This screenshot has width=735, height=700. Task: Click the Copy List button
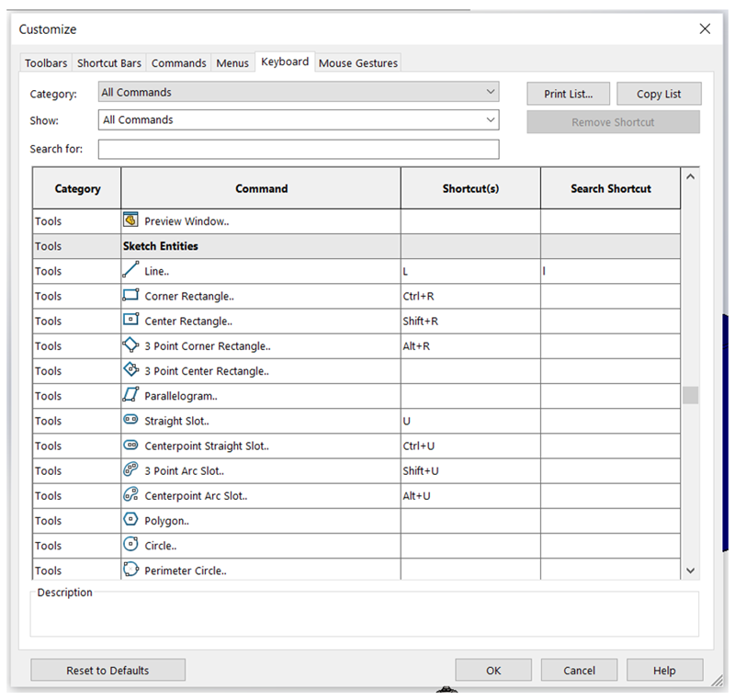coord(659,94)
